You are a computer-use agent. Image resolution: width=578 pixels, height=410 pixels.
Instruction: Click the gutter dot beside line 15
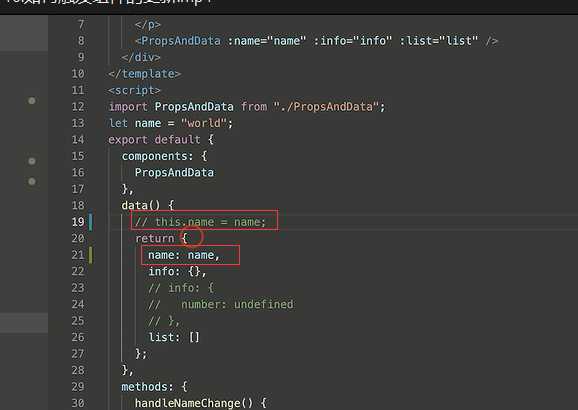click(x=32, y=161)
